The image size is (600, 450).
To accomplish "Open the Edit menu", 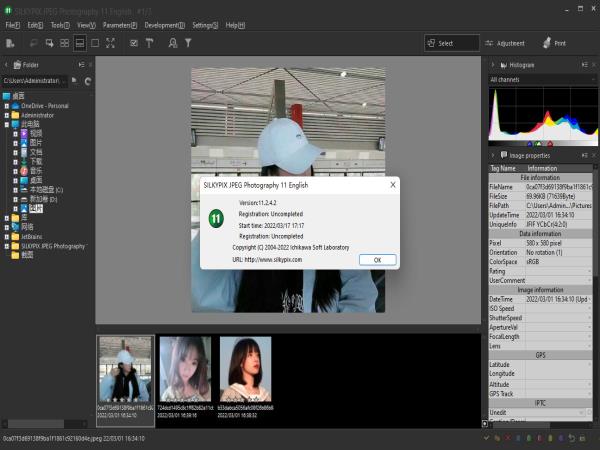I will (x=35, y=25).
